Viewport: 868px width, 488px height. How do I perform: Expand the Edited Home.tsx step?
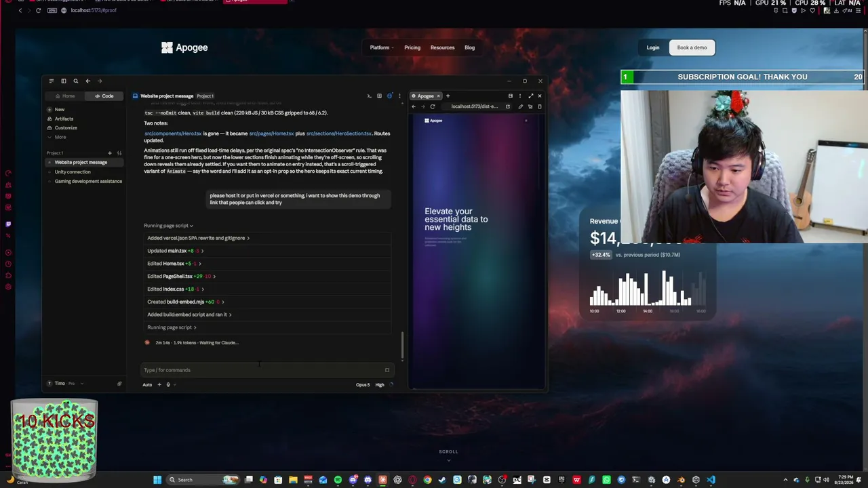pos(174,264)
